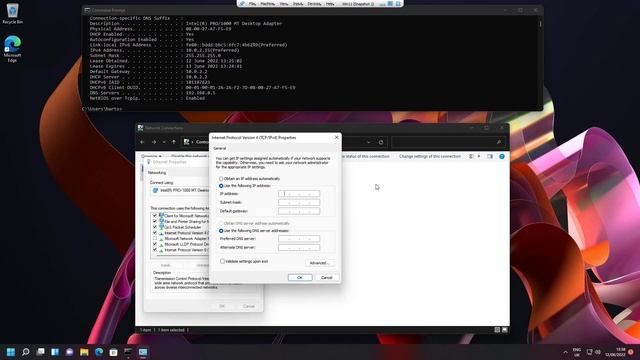Uncheck Internet Protocol Version 4 checkbox
The width and height of the screenshot is (640, 360).
(x=155, y=233)
